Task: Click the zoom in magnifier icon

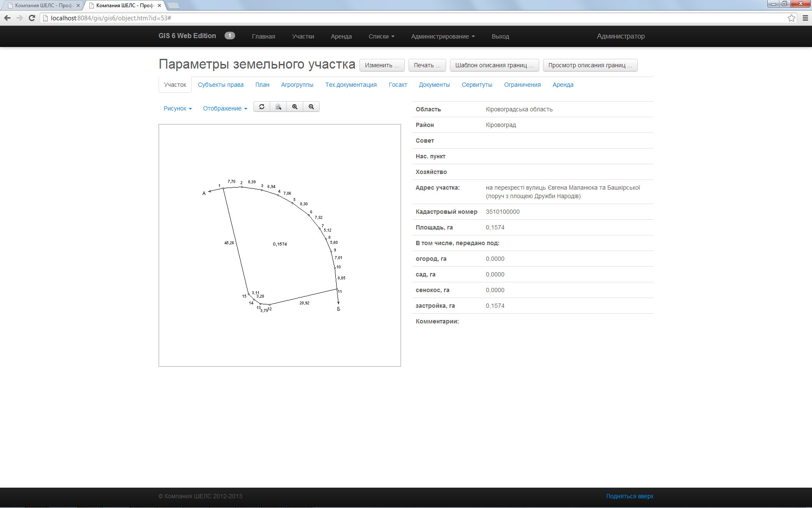Action: point(295,107)
